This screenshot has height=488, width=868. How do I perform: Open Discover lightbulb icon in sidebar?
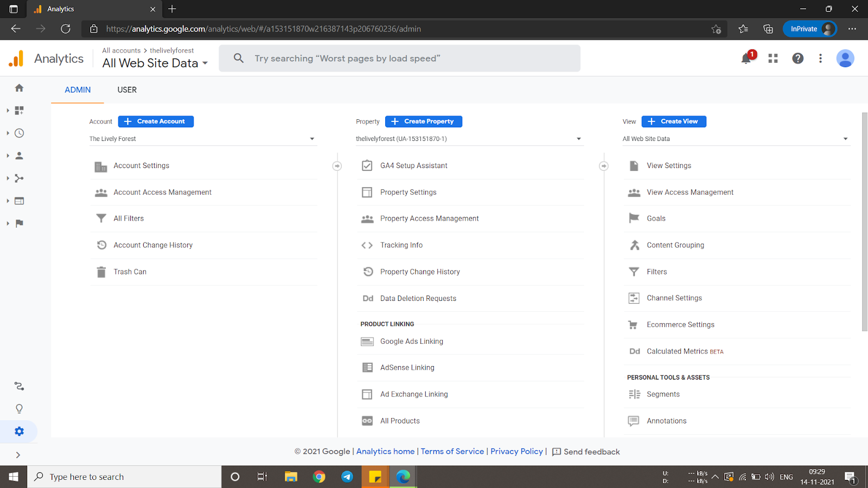click(19, 409)
